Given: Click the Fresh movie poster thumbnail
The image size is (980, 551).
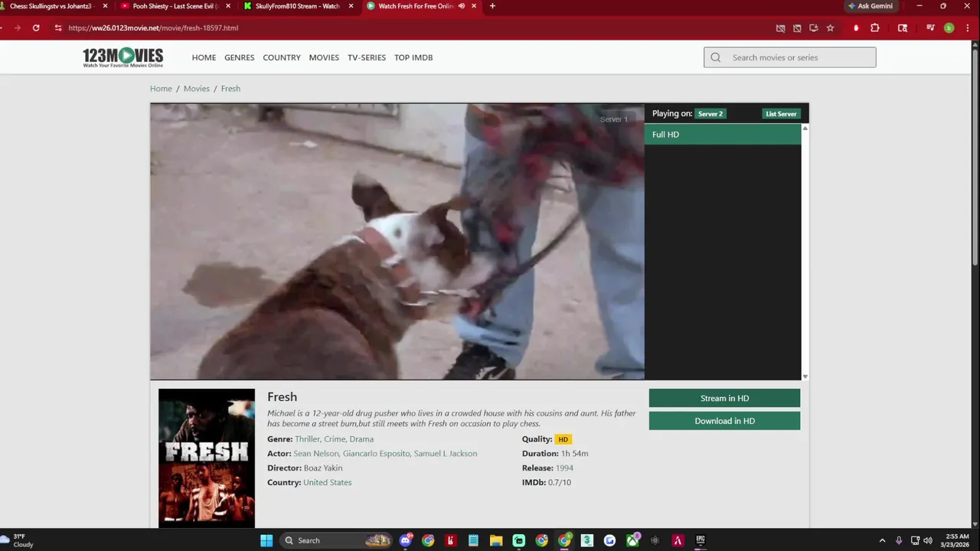Looking at the screenshot, I should [x=207, y=458].
